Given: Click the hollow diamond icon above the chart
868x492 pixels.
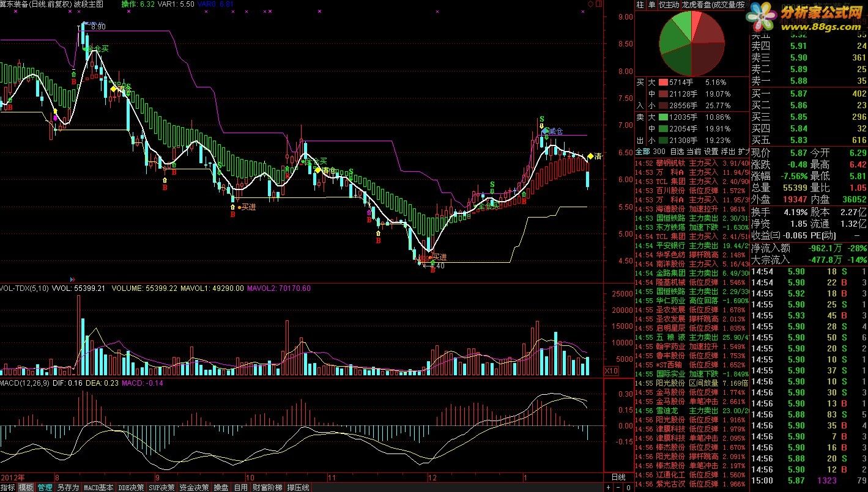Looking at the screenshot, I should point(590,4).
